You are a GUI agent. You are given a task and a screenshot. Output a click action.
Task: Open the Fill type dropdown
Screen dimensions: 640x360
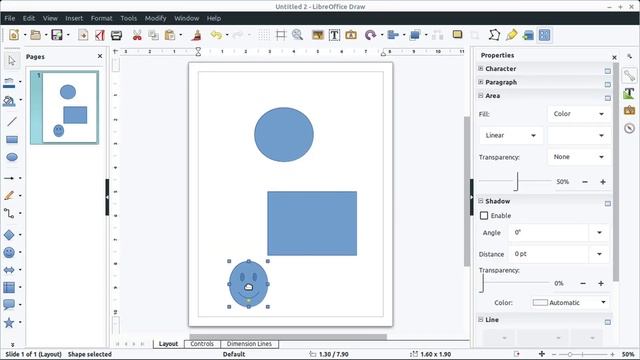pos(579,114)
